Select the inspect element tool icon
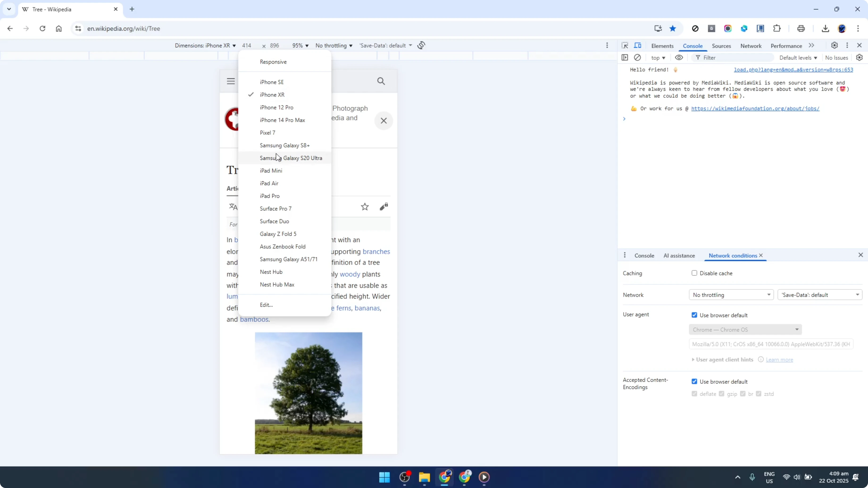This screenshot has height=488, width=868. (x=625, y=45)
